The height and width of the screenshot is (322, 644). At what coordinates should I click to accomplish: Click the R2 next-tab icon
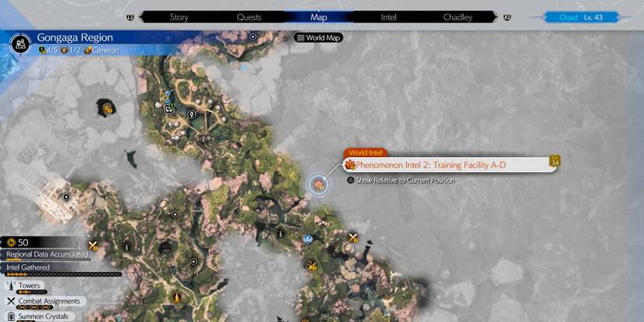point(507,17)
